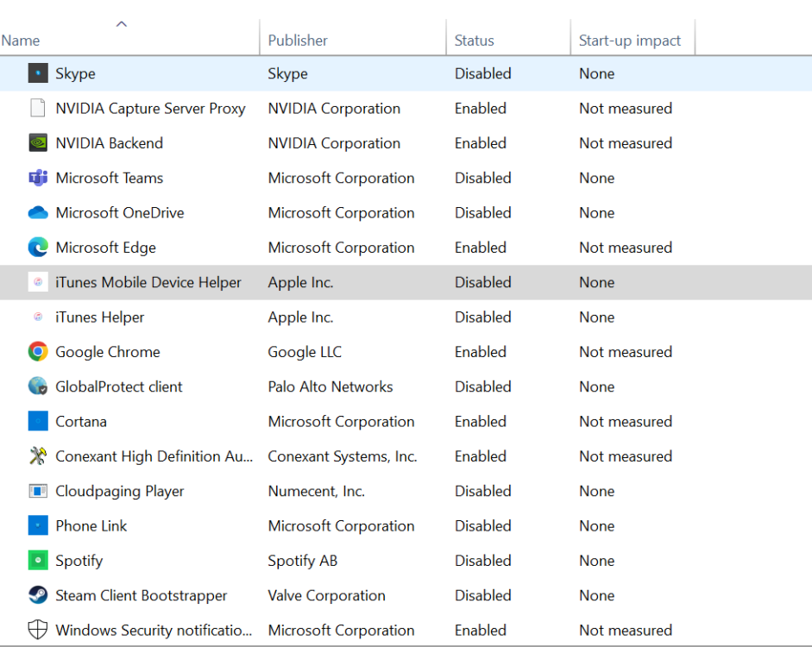Select the Microsoft OneDrive entry
812x647 pixels.
[x=120, y=212]
